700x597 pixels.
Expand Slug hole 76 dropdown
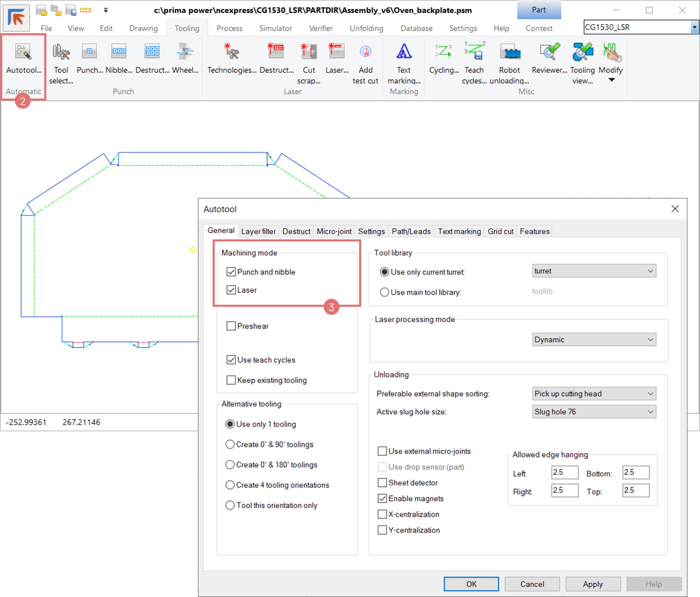tap(594, 412)
